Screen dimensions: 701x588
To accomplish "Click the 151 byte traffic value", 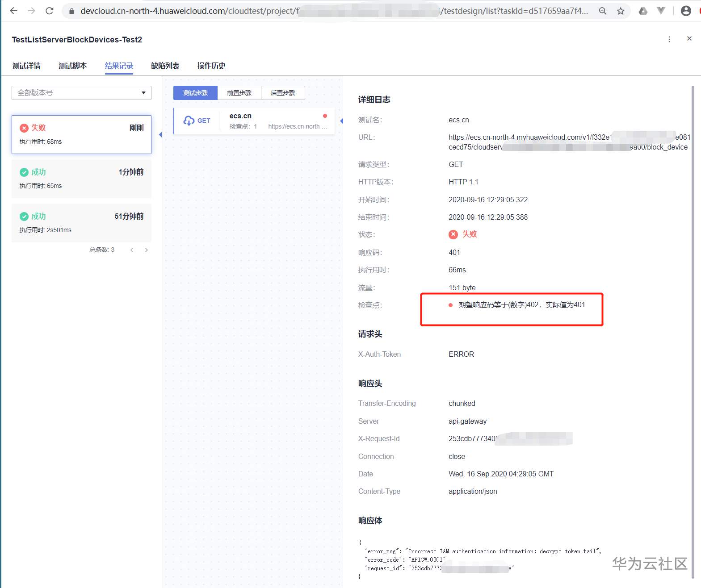I will coord(462,288).
